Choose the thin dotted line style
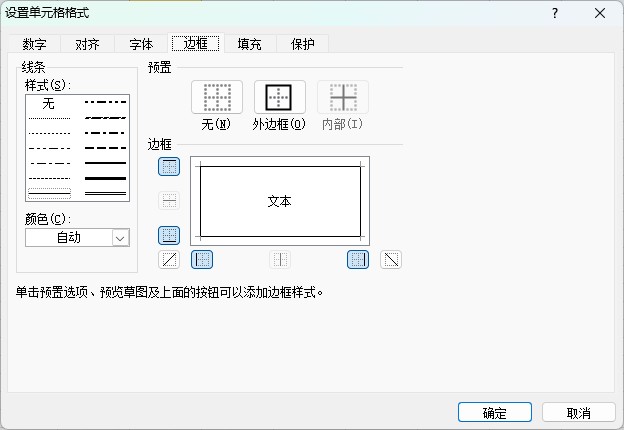624x430 pixels. coord(49,133)
